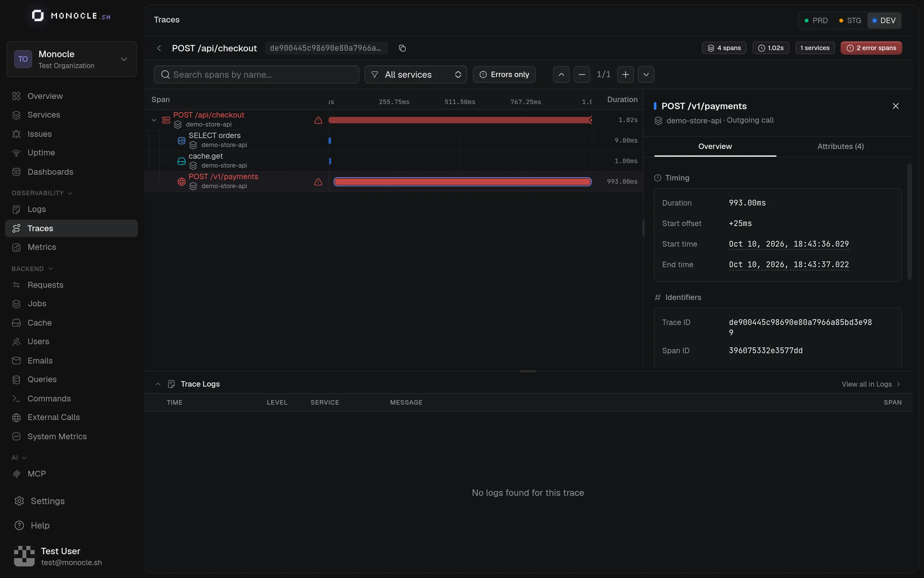Switch to the Attributes (4) tab
This screenshot has width=924, height=578.
pos(840,146)
